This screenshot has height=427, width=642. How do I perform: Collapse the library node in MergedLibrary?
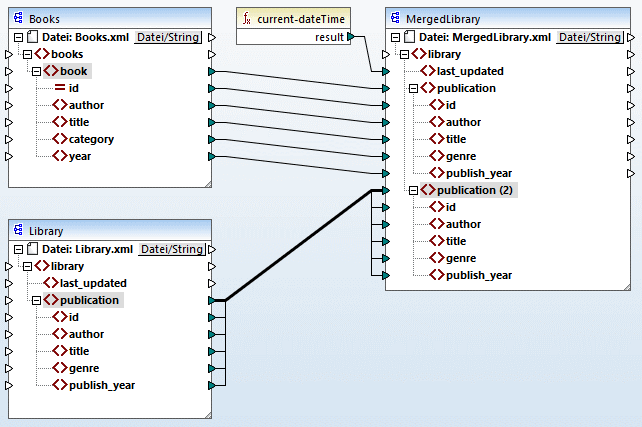[402, 54]
